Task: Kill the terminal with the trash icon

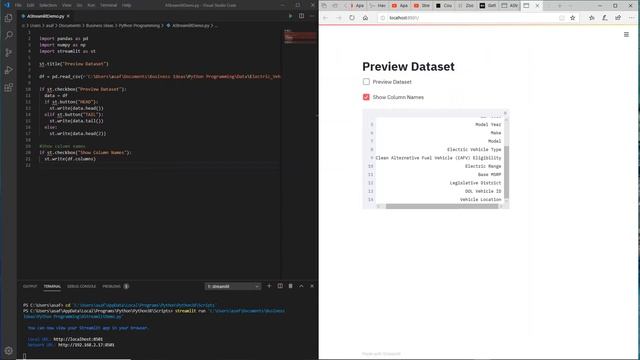Action: [x=291, y=286]
